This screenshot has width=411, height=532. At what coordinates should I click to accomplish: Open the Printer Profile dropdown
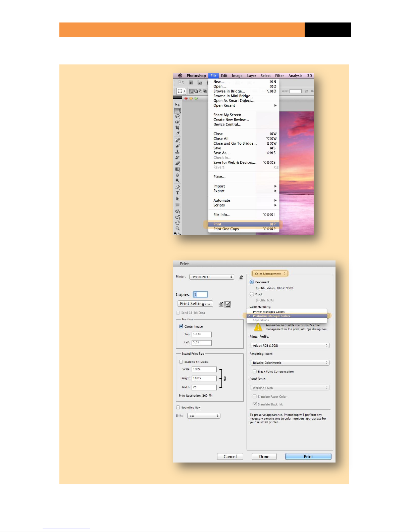[x=290, y=345]
